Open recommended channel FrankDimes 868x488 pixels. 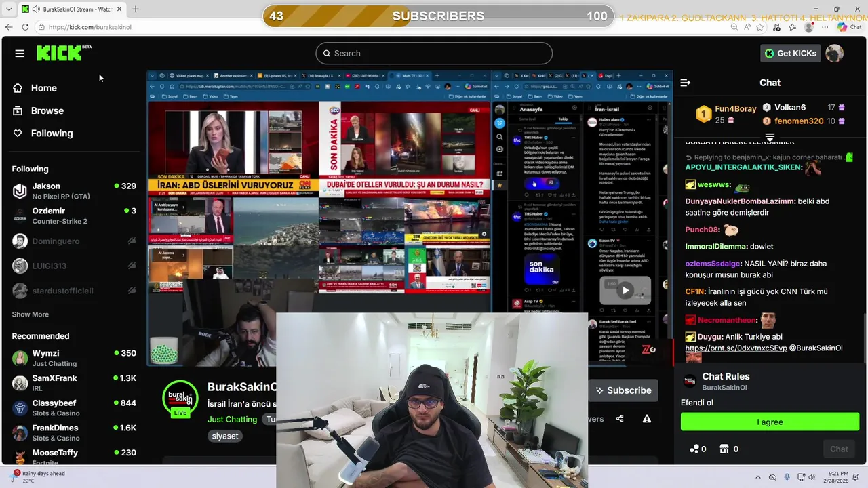pyautogui.click(x=74, y=432)
